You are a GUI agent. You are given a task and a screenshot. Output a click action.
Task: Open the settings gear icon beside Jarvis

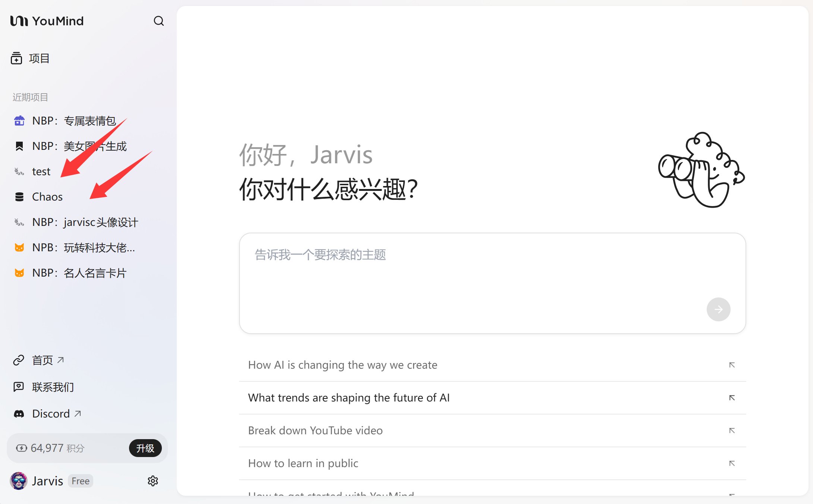coord(153,481)
